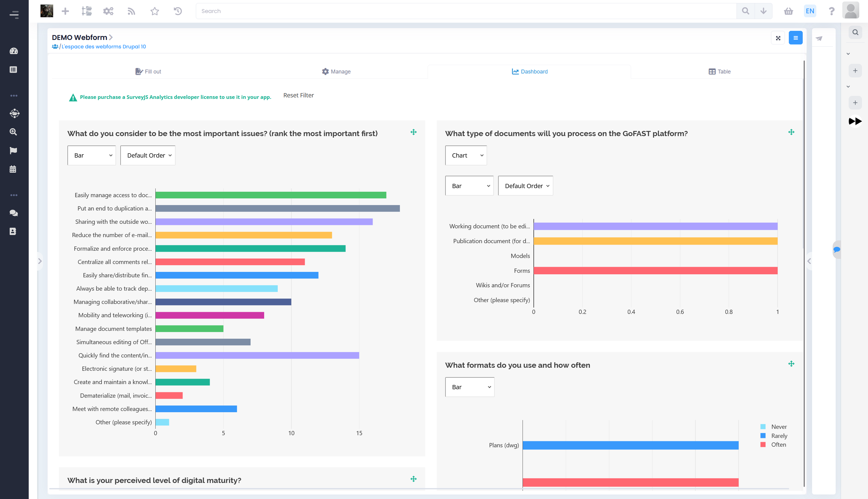868x499 pixels.
Task: Open the chat bubbles icon in sidebar
Action: tap(14, 213)
